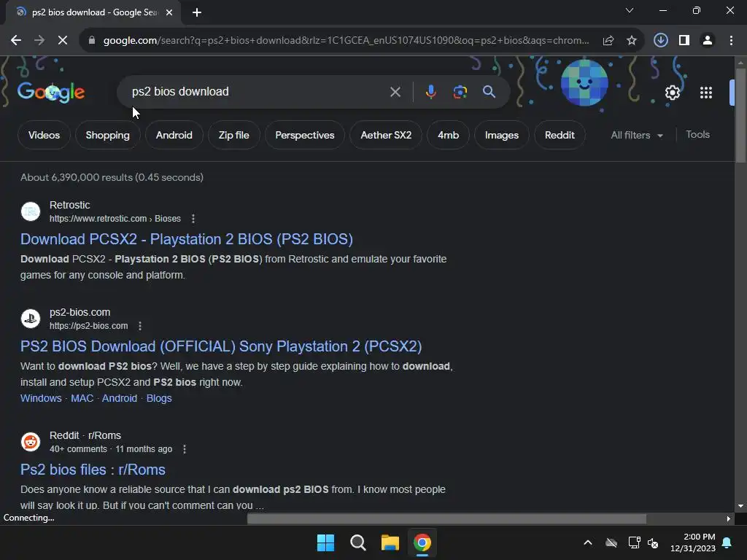Viewport: 747px width, 560px height.
Task: Filter results by Shopping
Action: coord(108,135)
